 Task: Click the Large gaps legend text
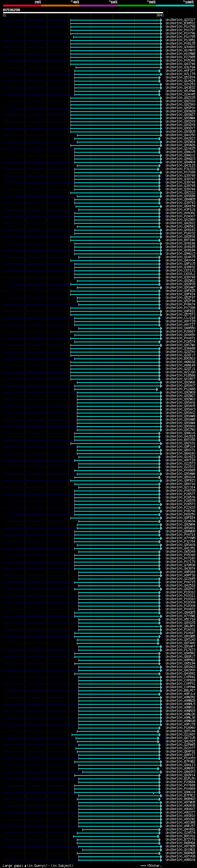tap(38, 865)
